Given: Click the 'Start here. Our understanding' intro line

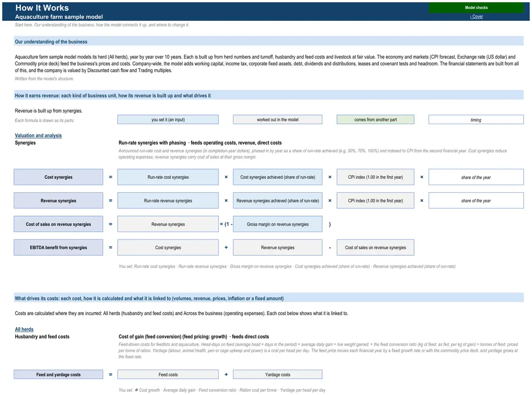Looking at the screenshot, I should coord(102,25).
